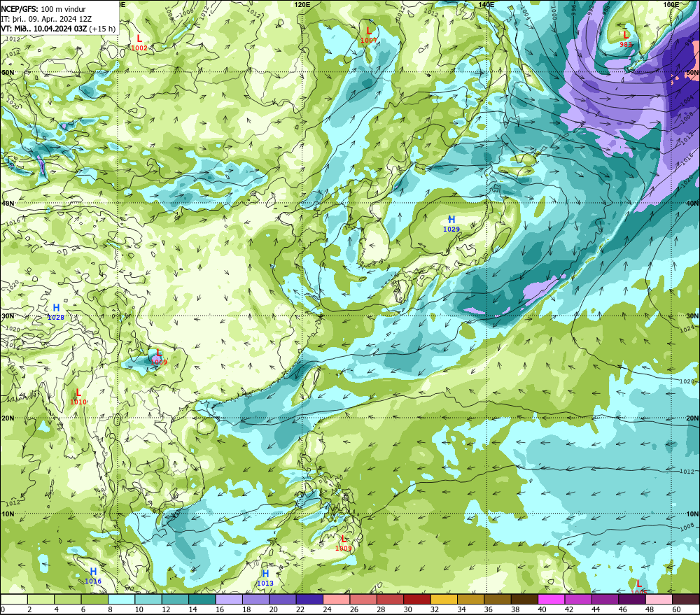This screenshot has width=700, height=615.
Task: Select the legend value '48'
Action: [x=650, y=609]
